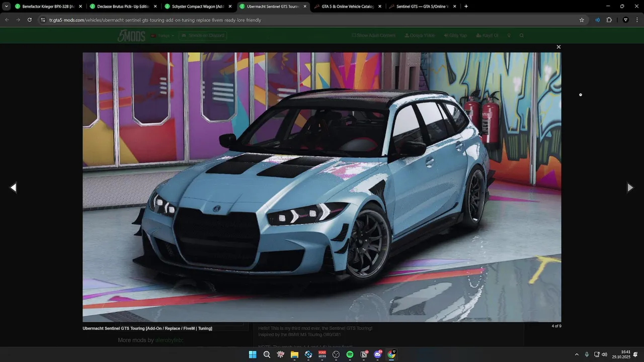The width and height of the screenshot is (644, 362).
Task: Open the Voicemeeter taskbar app
Action: [x=322, y=354]
